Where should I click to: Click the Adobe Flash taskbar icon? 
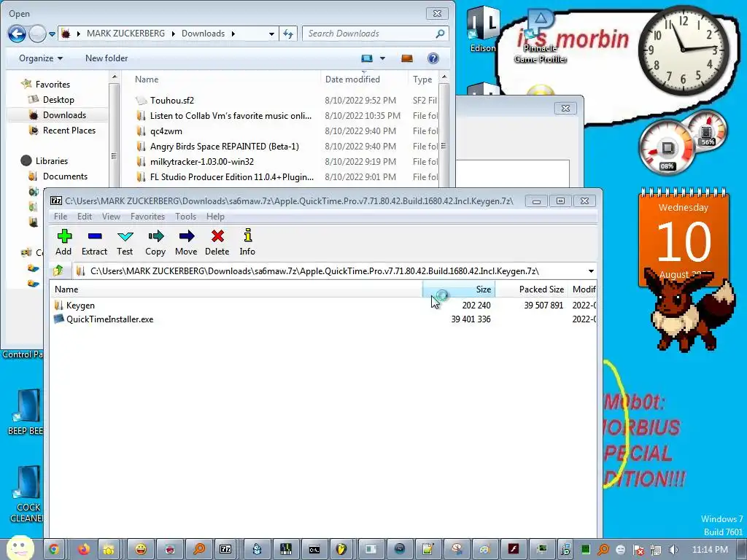514,549
